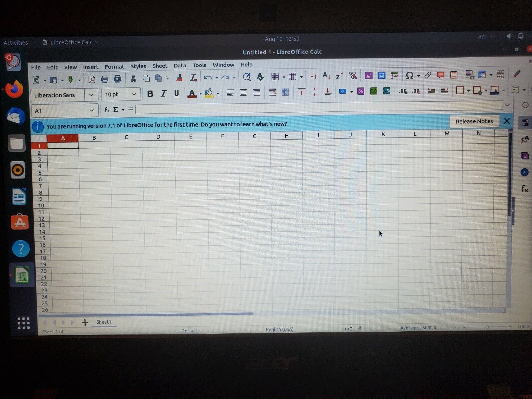Click the Insert Chart icon
Viewport: 532px width, 399px height.
(x=381, y=76)
